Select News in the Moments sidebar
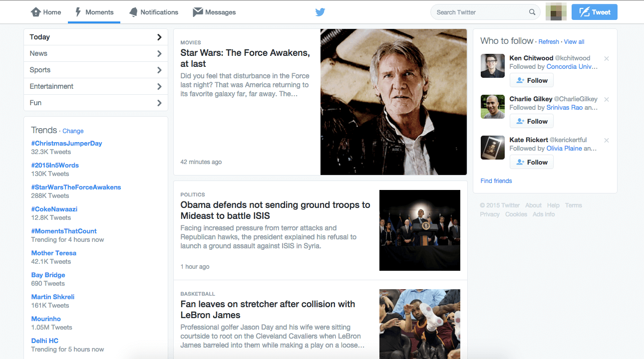This screenshot has width=644, height=359. tap(96, 53)
